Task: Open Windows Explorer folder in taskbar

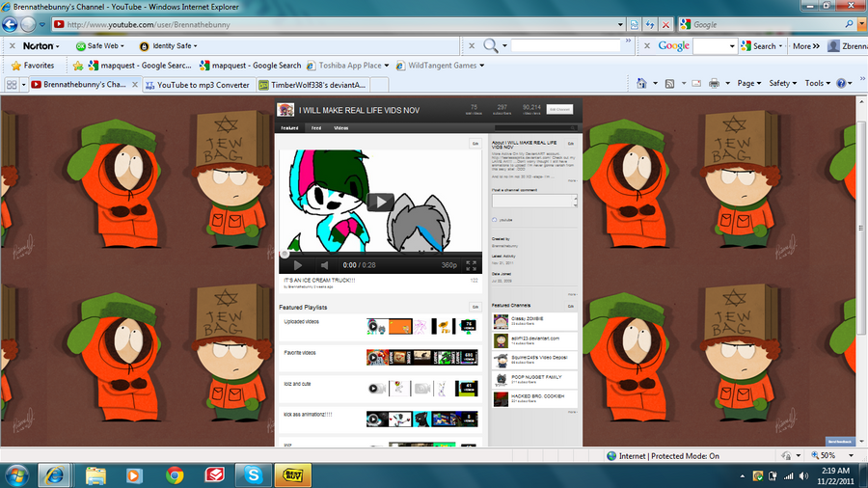Action: tap(95, 475)
